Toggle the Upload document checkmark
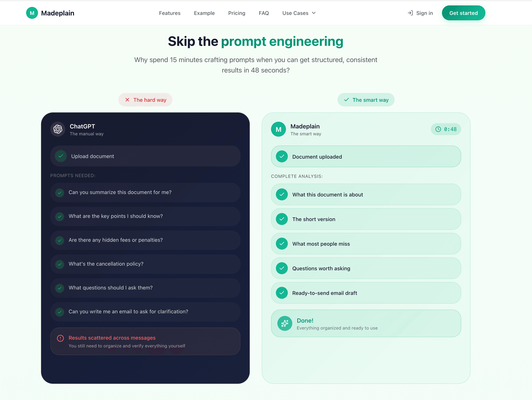 (x=61, y=156)
